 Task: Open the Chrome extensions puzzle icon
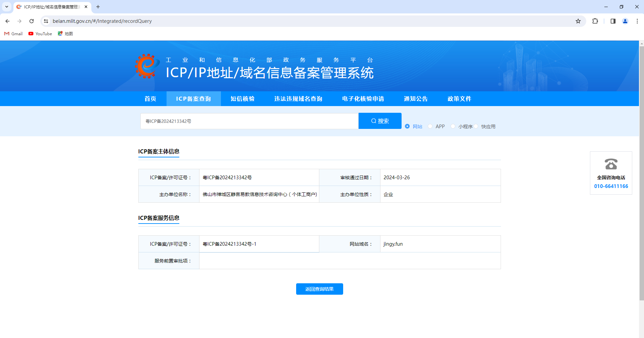click(x=595, y=21)
